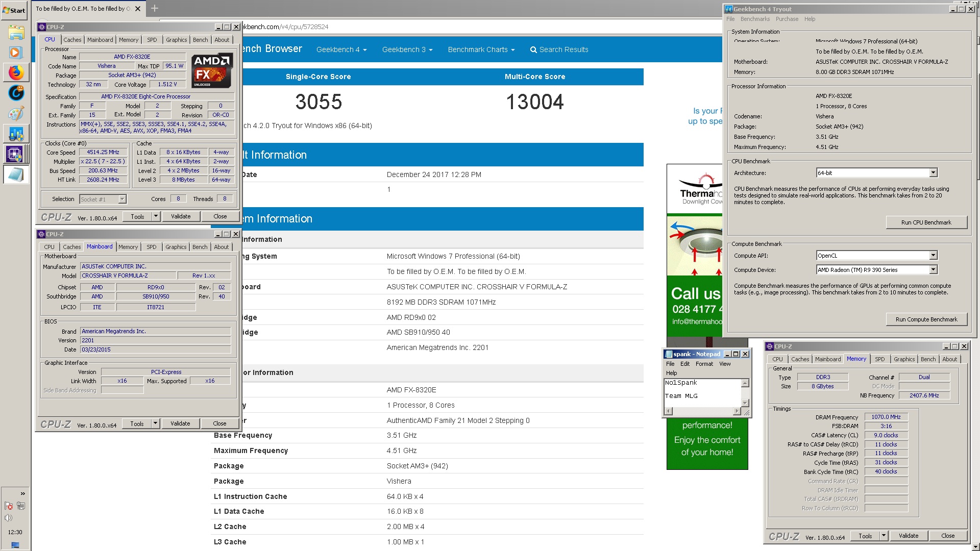Click the Single-Core score 3055
The height and width of the screenshot is (551, 980).
point(318,102)
